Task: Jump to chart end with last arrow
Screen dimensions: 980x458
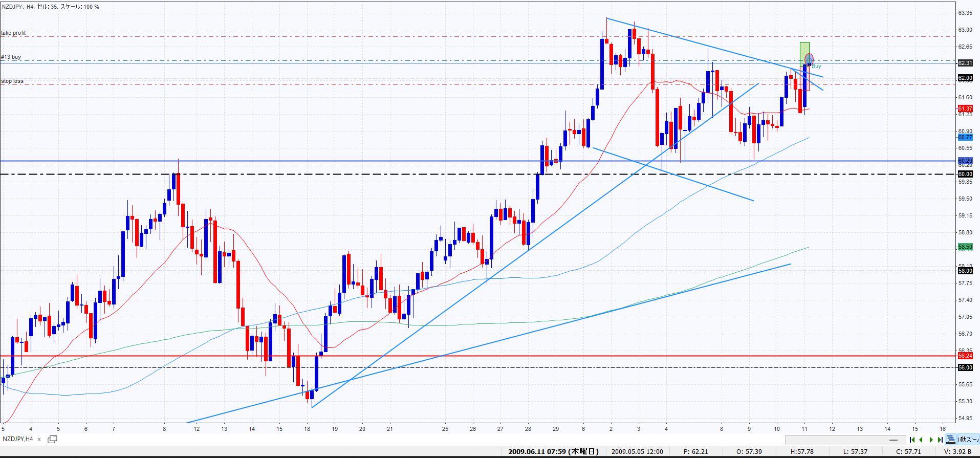Action: click(x=940, y=440)
